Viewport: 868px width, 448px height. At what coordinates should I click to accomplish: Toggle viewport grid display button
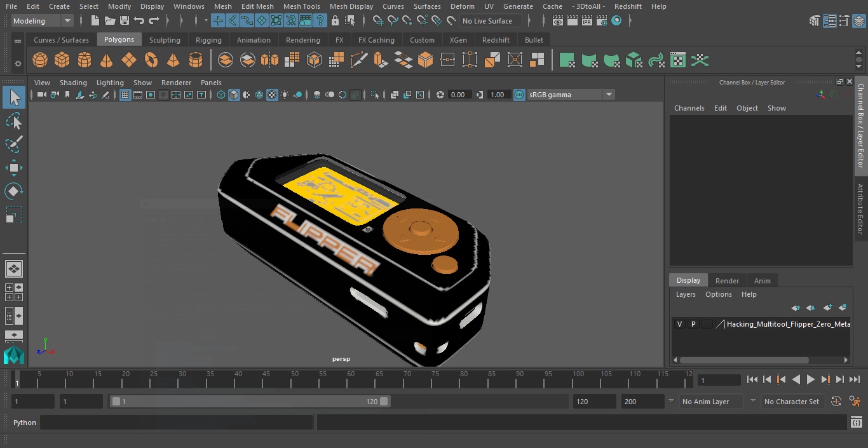click(125, 95)
